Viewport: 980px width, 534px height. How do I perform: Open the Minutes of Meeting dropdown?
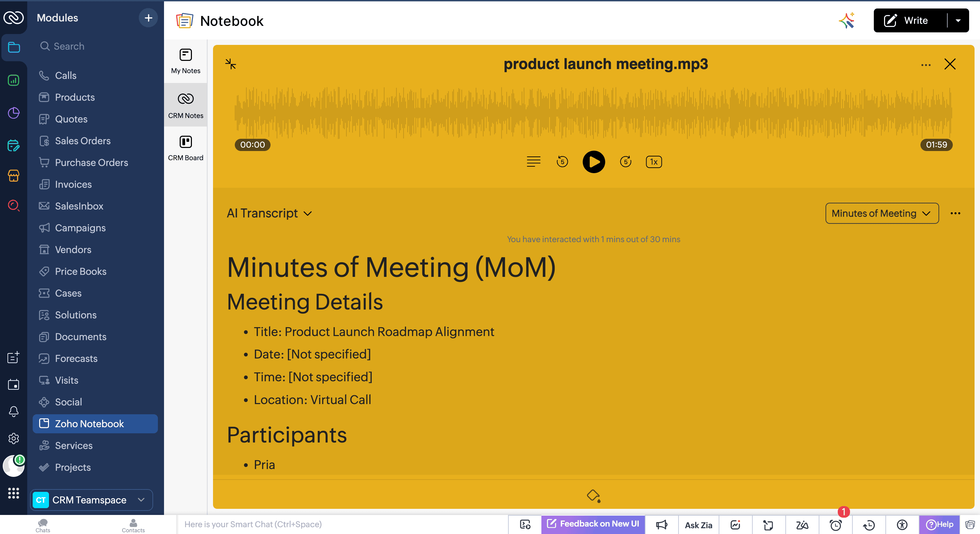click(x=881, y=213)
